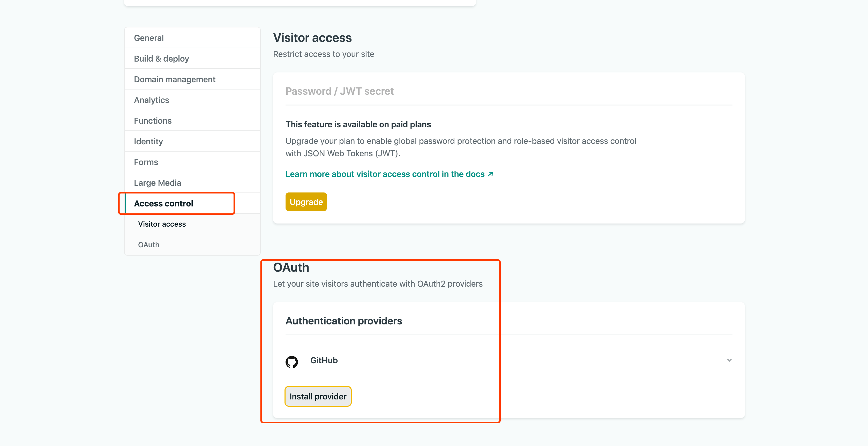Viewport: 868px width, 446px height.
Task: Click the Install provider button
Action: [x=317, y=396]
